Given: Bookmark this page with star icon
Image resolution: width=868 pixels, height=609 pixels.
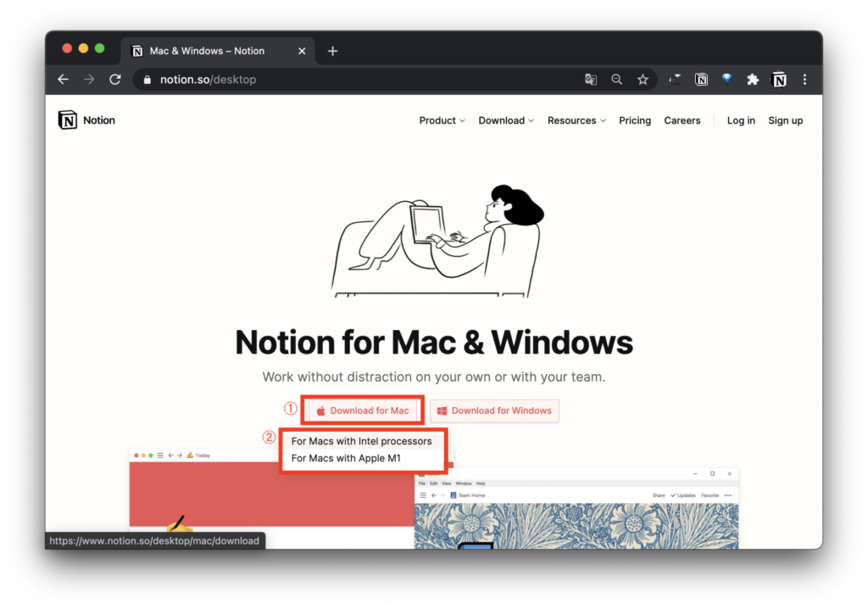Looking at the screenshot, I should point(643,79).
